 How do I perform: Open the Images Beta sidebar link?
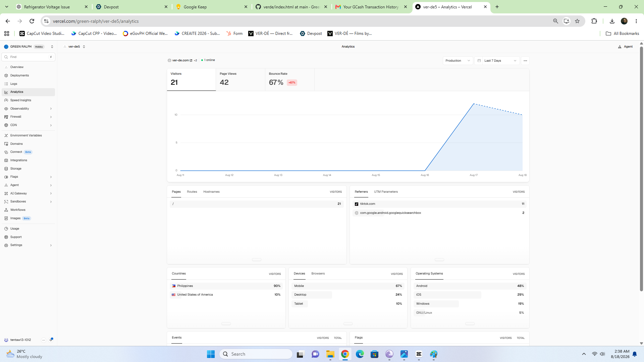29,218
